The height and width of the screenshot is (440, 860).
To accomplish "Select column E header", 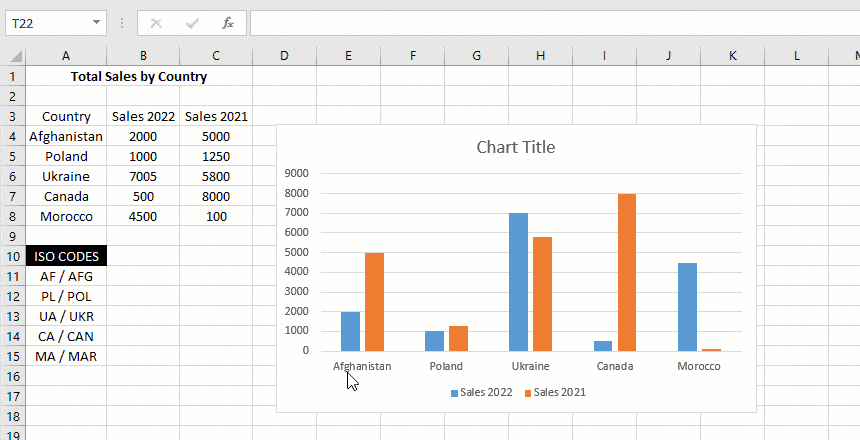I will coord(348,55).
